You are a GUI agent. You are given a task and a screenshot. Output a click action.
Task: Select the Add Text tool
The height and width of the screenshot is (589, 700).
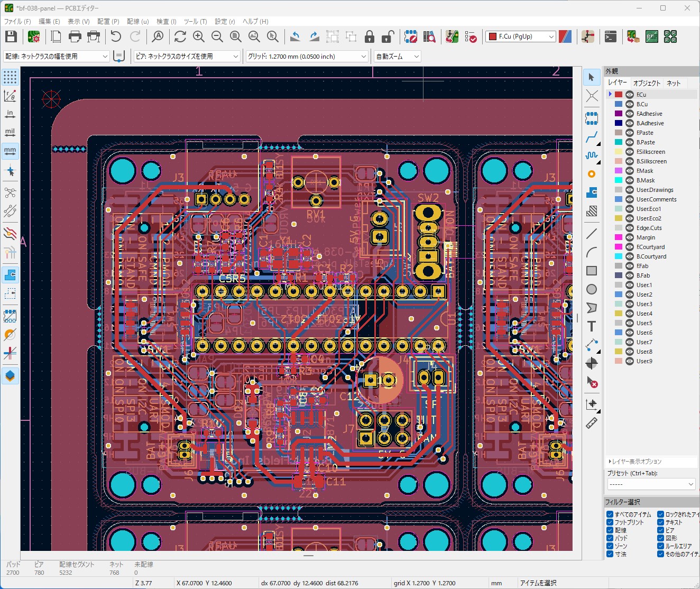point(592,326)
